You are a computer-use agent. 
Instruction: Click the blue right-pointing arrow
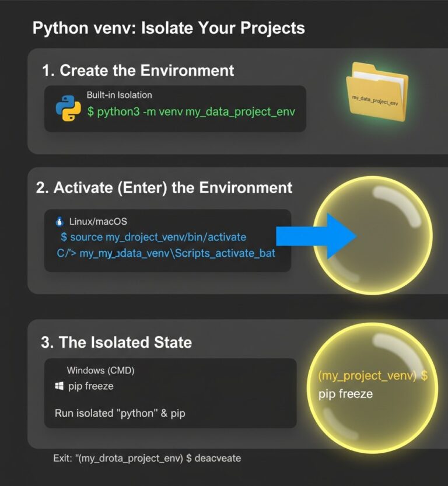pos(316,235)
